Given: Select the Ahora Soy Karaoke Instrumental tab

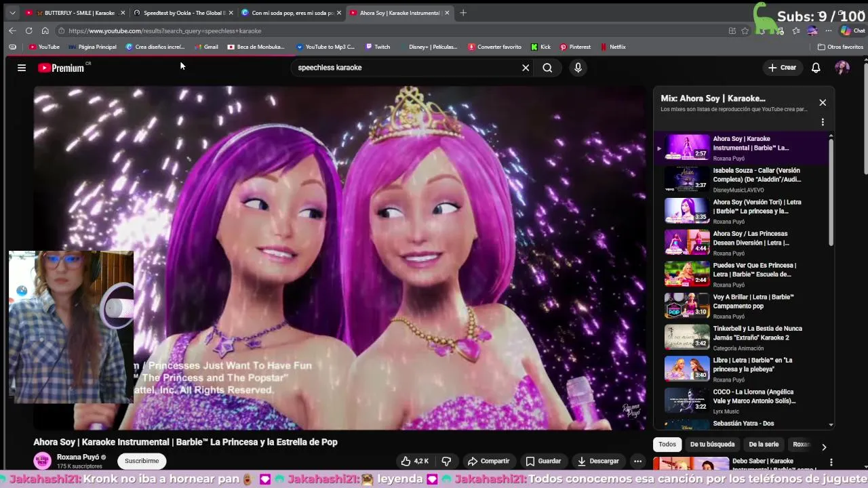Looking at the screenshot, I should pyautogui.click(x=400, y=13).
